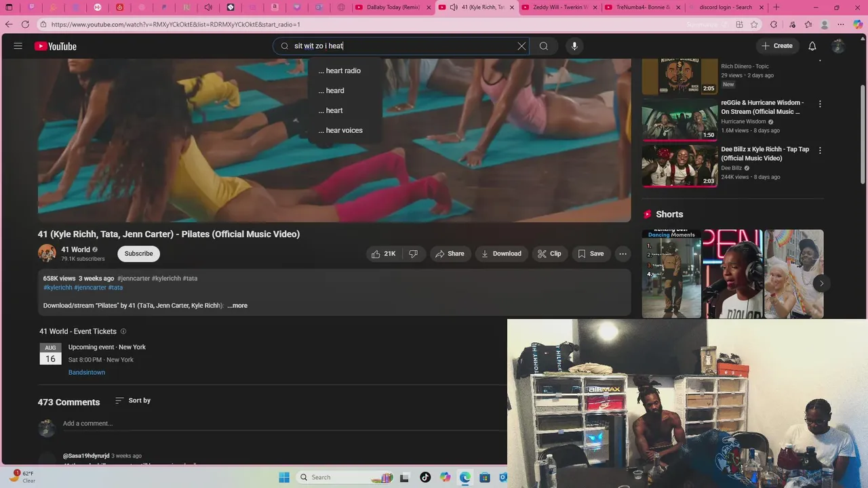Open the Create menu

(777, 46)
